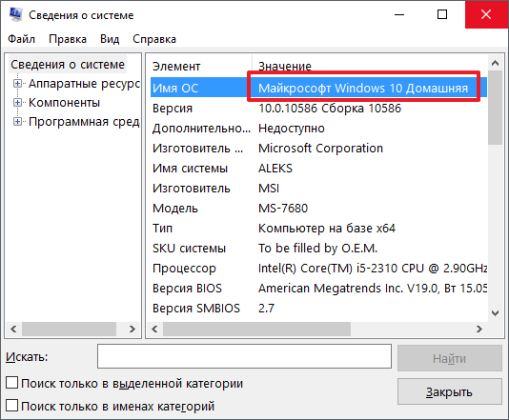
Task: Click the details list horizontal scrollbar thumb
Action: (256, 330)
